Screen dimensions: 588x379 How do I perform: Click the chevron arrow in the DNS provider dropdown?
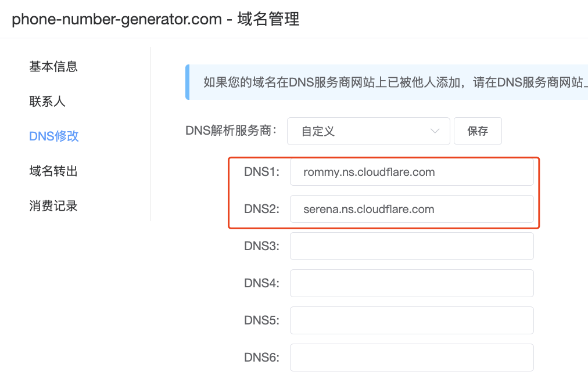[435, 131]
